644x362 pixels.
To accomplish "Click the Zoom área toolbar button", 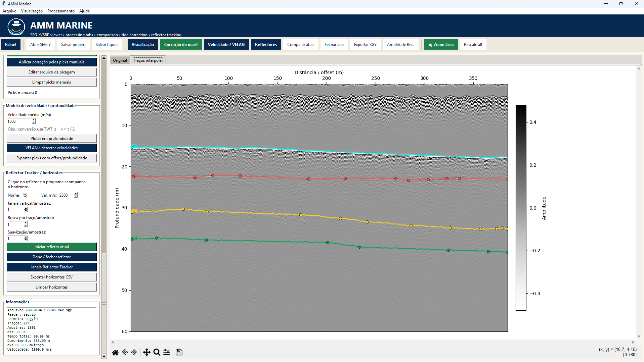I will [x=441, y=45].
